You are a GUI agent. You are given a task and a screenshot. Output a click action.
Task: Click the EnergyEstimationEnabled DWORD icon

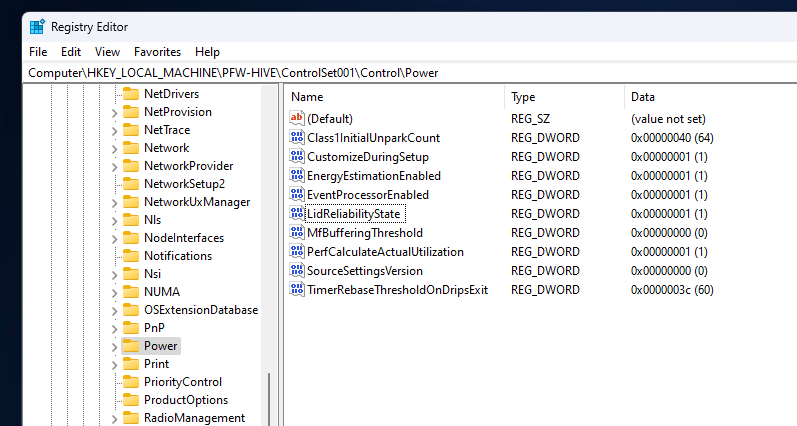click(x=297, y=175)
